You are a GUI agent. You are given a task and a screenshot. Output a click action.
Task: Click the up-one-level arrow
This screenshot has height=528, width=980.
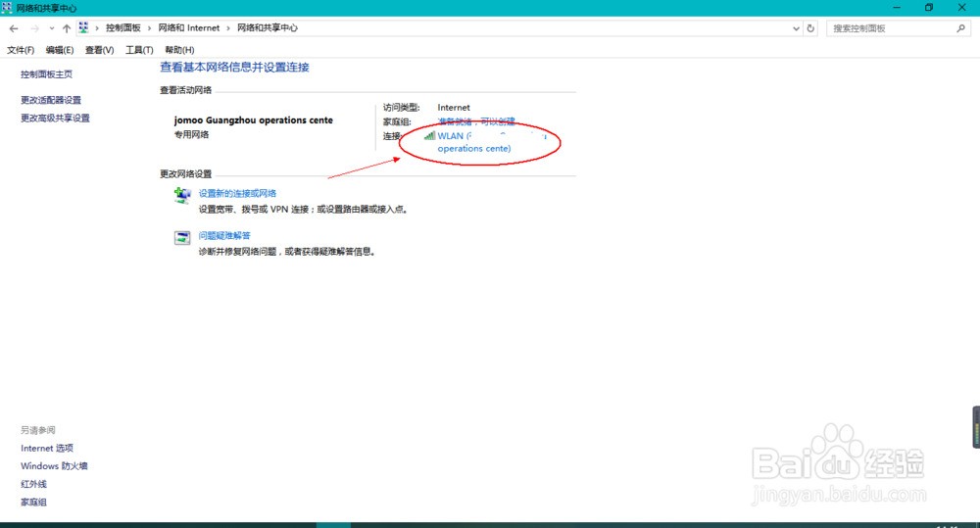[67, 28]
